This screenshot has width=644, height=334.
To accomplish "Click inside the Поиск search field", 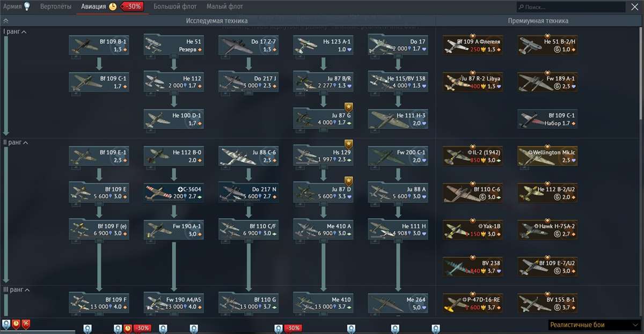I will pos(569,6).
